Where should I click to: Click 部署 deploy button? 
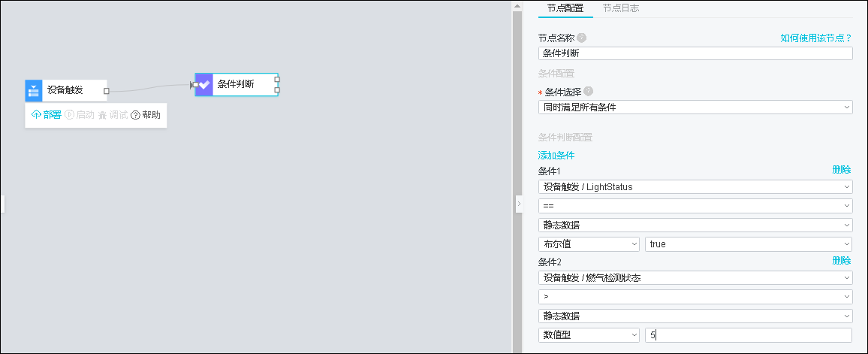(47, 115)
